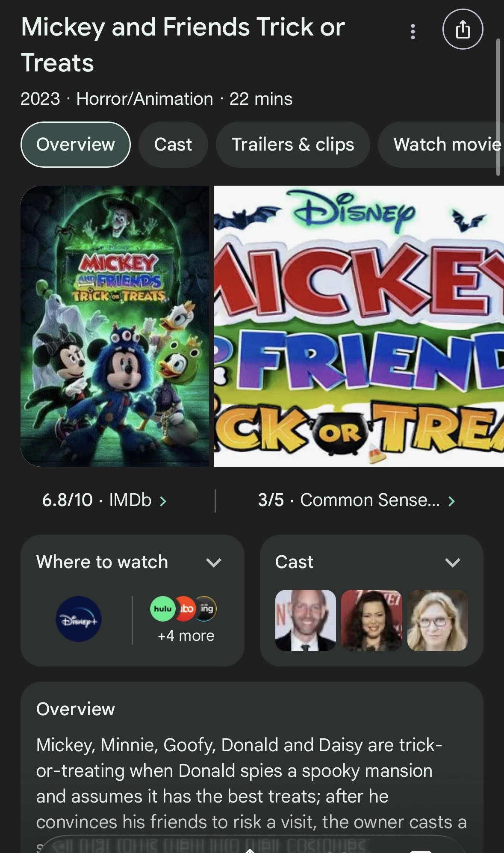Tap the bald man cast photo
The height and width of the screenshot is (853, 504).
pyautogui.click(x=306, y=620)
